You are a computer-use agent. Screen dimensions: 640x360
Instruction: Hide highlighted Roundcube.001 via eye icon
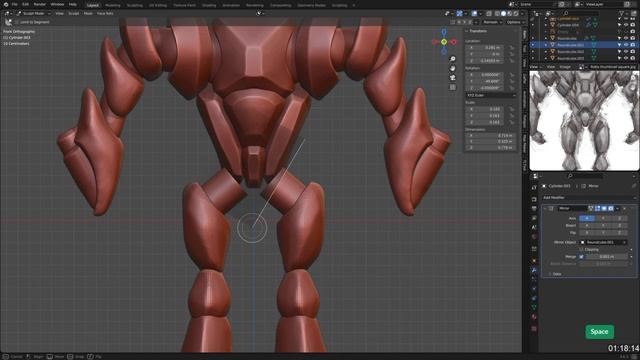point(626,45)
